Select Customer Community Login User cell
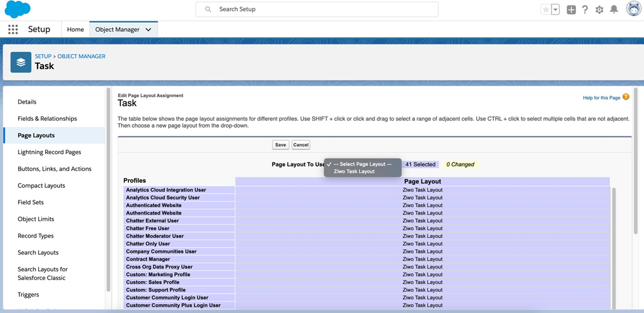 [422, 297]
